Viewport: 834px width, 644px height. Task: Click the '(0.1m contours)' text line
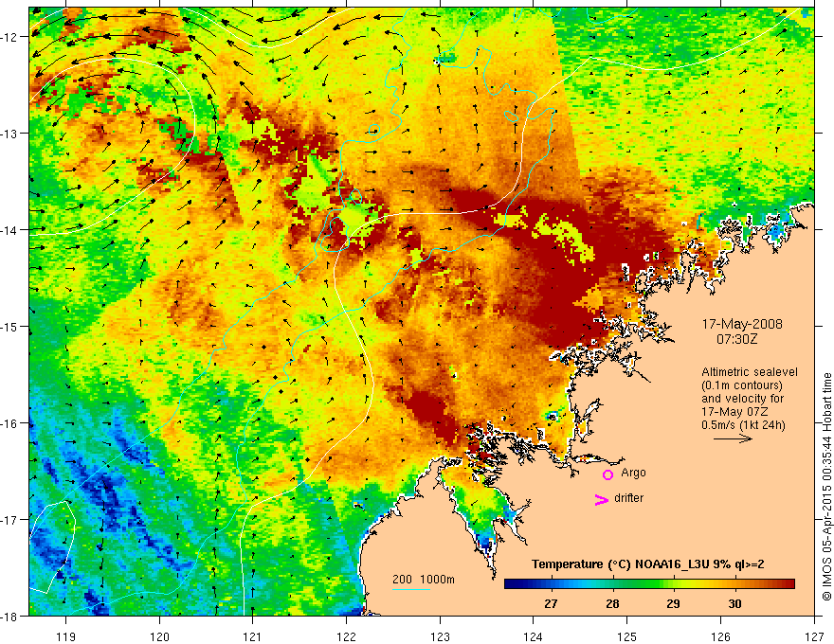[x=742, y=385]
